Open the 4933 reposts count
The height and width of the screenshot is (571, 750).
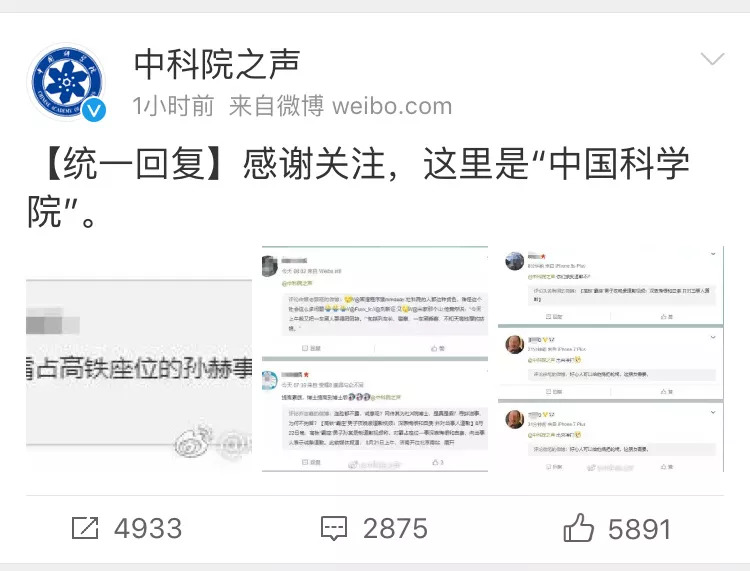click(x=148, y=528)
